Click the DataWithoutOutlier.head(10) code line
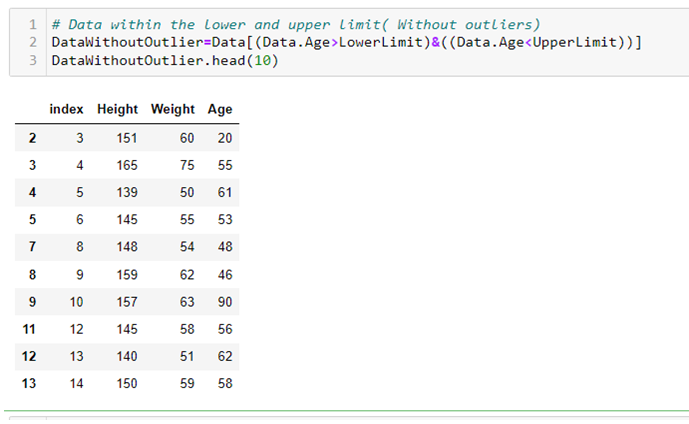689x424 pixels. (x=165, y=60)
